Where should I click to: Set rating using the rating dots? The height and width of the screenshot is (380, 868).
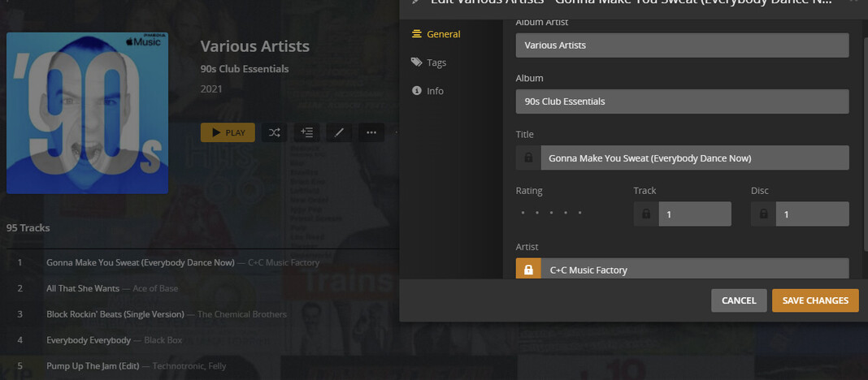tap(551, 213)
